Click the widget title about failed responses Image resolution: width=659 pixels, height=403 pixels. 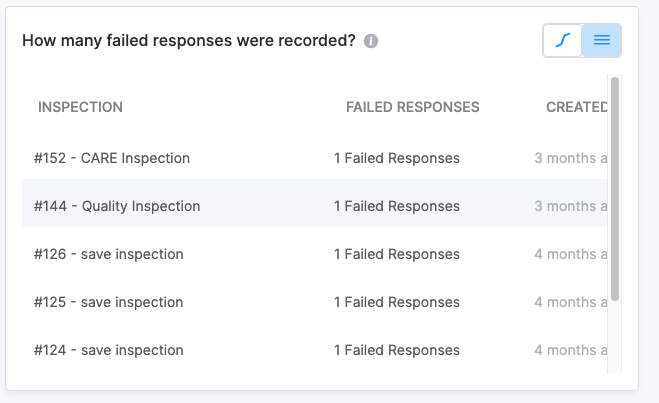tap(189, 41)
